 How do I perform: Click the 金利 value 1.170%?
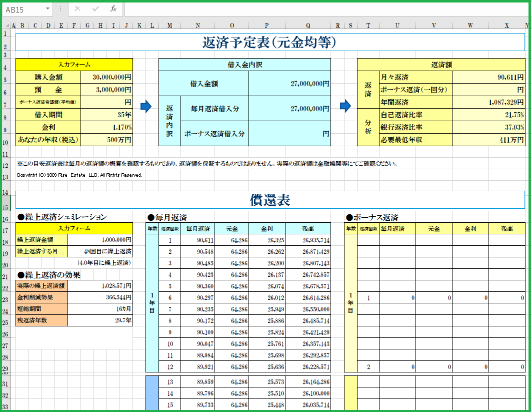coord(107,127)
